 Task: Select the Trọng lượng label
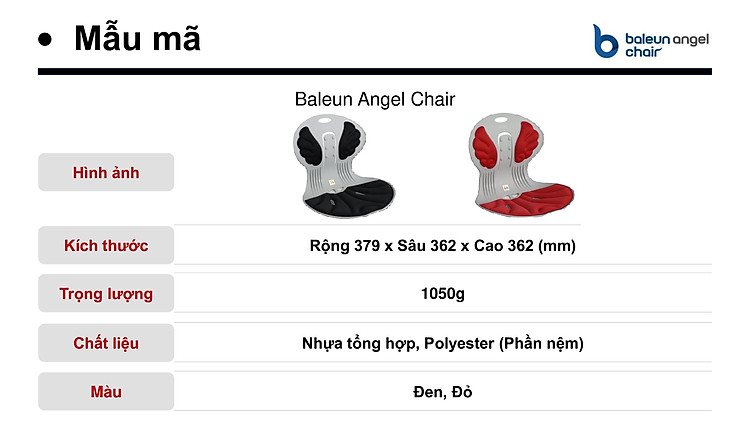[x=106, y=293]
